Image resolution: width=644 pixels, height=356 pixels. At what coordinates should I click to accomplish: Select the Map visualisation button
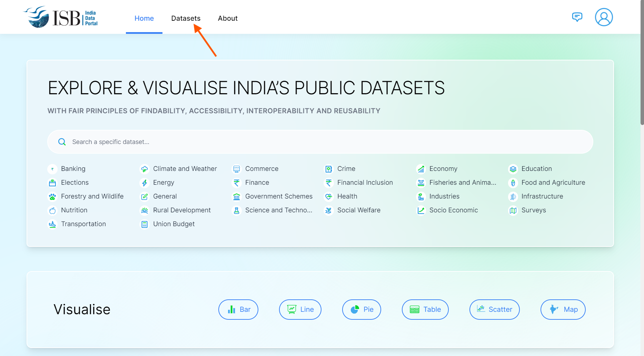click(563, 309)
